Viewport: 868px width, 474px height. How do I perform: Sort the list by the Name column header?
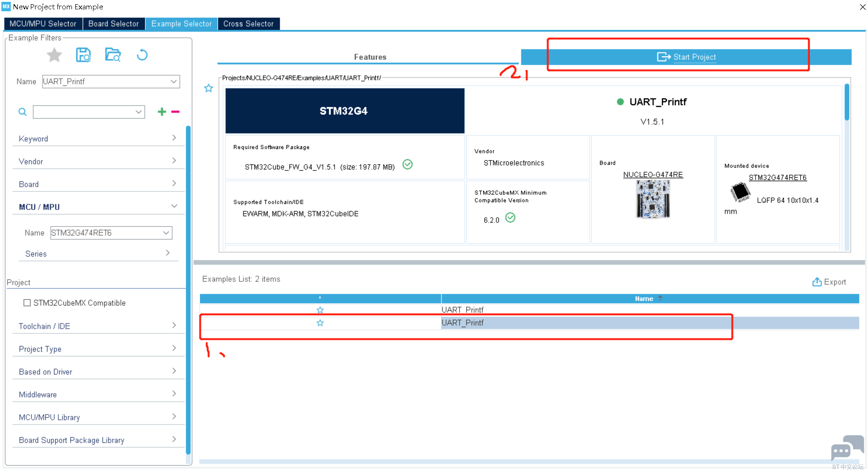point(650,299)
